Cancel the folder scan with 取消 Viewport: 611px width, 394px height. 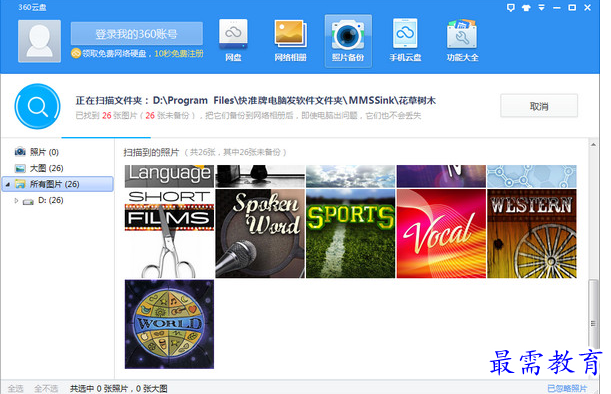click(539, 106)
